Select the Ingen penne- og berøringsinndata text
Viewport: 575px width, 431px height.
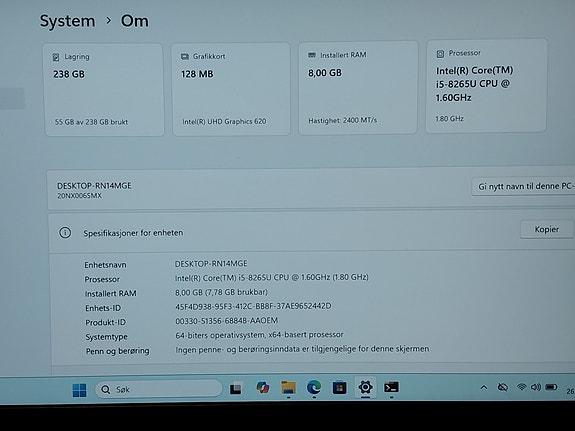tap(302, 349)
